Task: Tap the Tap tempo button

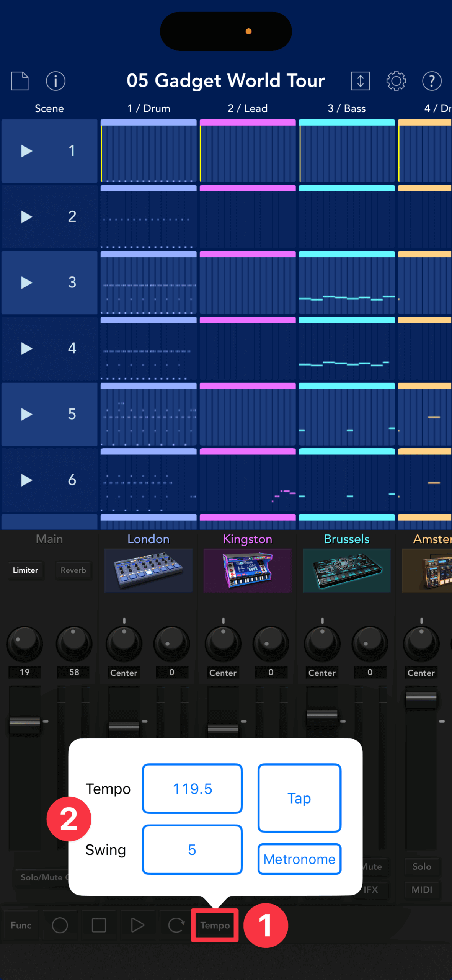Action: tap(299, 798)
